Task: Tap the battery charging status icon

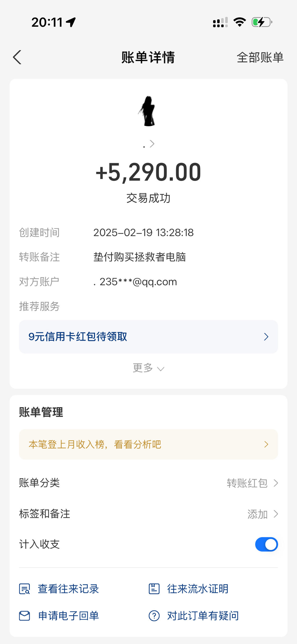Action: (262, 22)
